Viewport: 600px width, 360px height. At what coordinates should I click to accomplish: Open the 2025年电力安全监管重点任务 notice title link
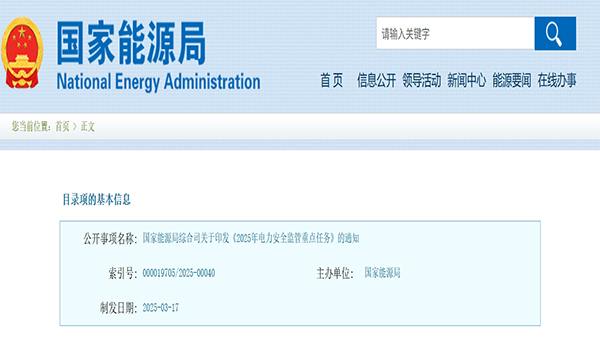(251, 238)
